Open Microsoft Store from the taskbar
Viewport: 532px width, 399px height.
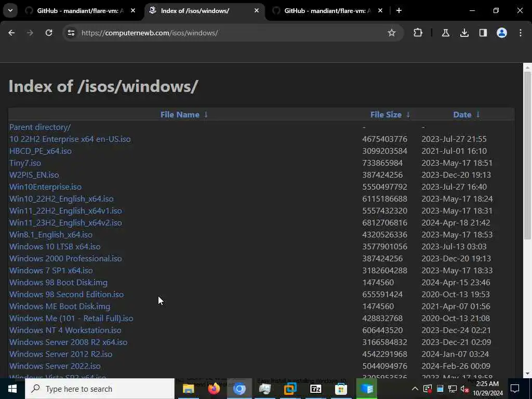341,389
